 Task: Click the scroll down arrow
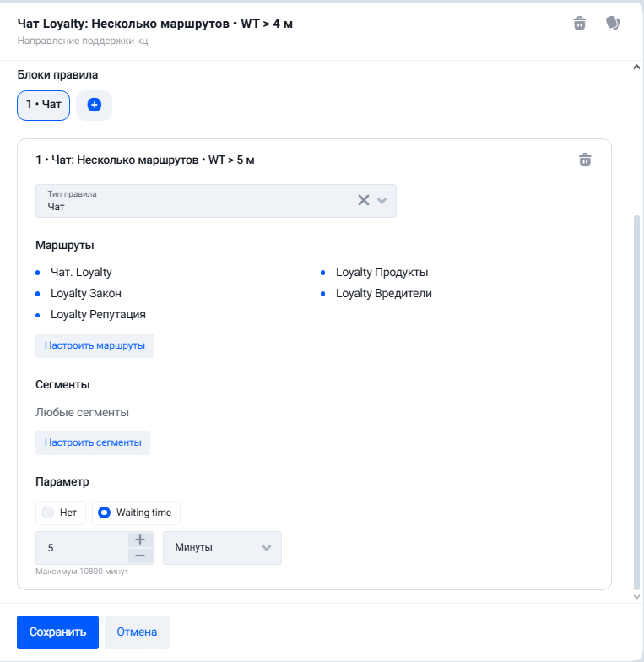636,596
